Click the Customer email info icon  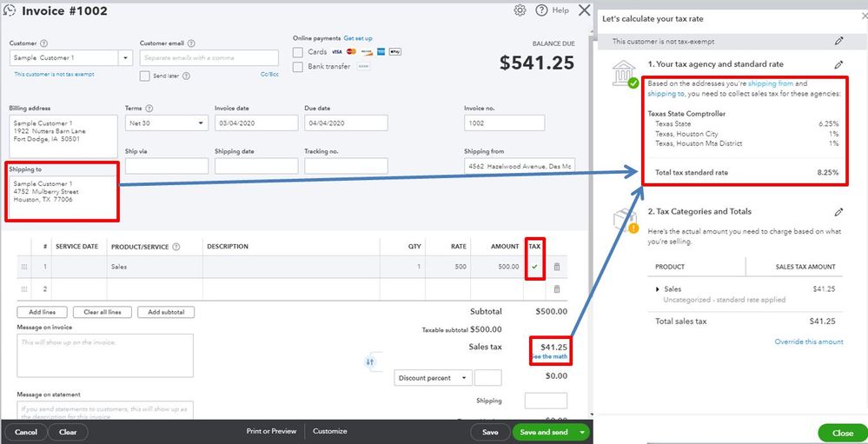pyautogui.click(x=191, y=43)
